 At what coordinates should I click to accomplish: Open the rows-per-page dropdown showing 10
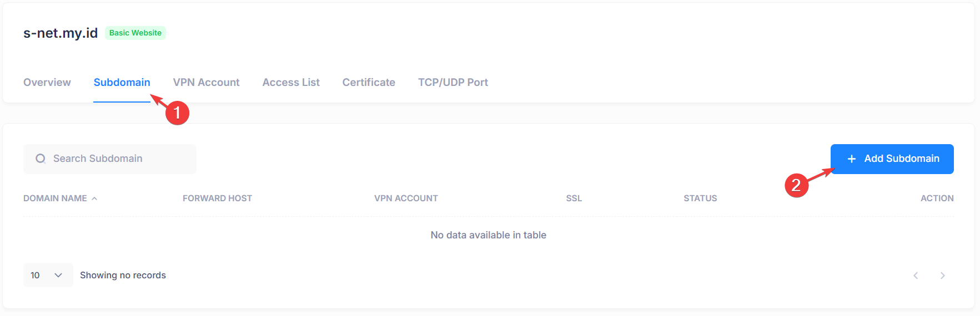pyautogui.click(x=48, y=275)
